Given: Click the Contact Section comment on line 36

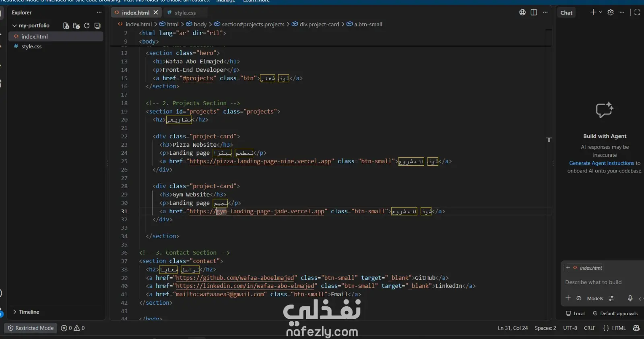Looking at the screenshot, I should tap(184, 253).
